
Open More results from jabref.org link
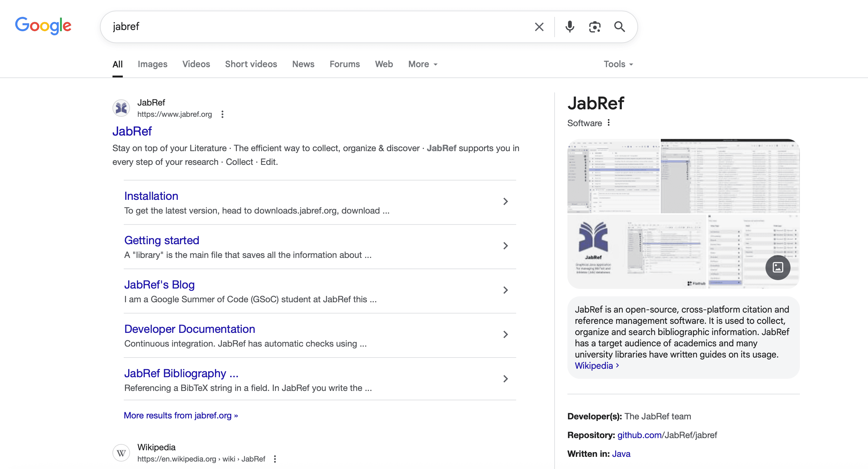181,416
